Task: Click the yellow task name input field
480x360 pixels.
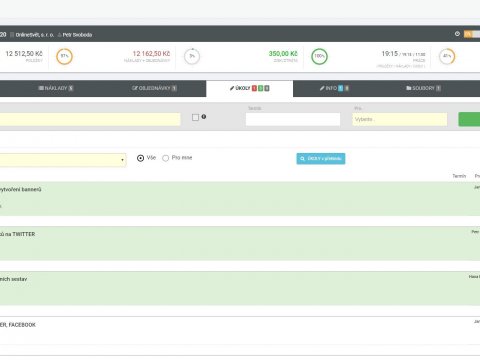Action: pos(90,119)
